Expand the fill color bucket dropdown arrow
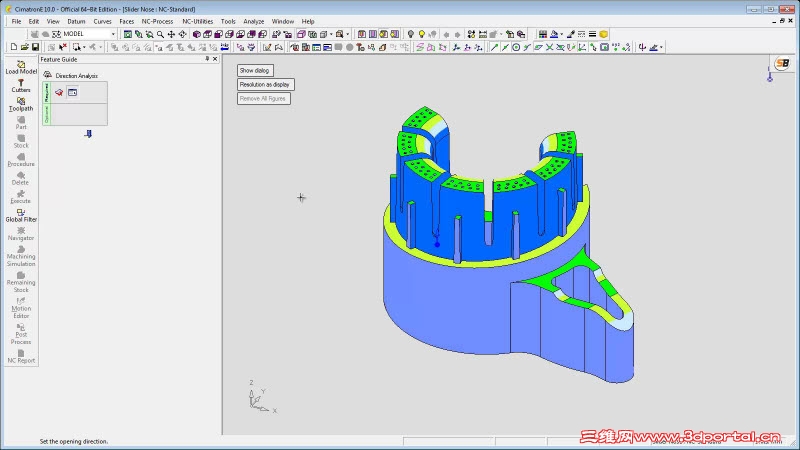The width and height of the screenshot is (800, 450). (x=561, y=34)
